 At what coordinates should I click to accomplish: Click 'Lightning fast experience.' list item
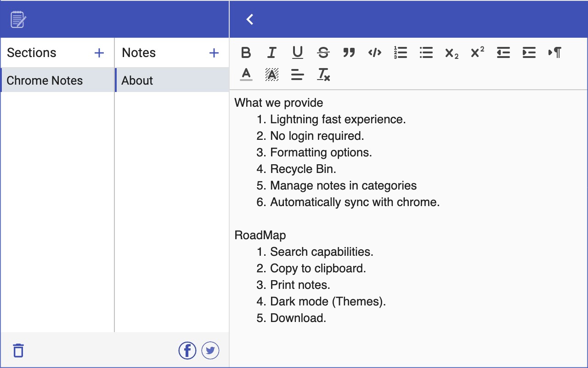(x=338, y=119)
